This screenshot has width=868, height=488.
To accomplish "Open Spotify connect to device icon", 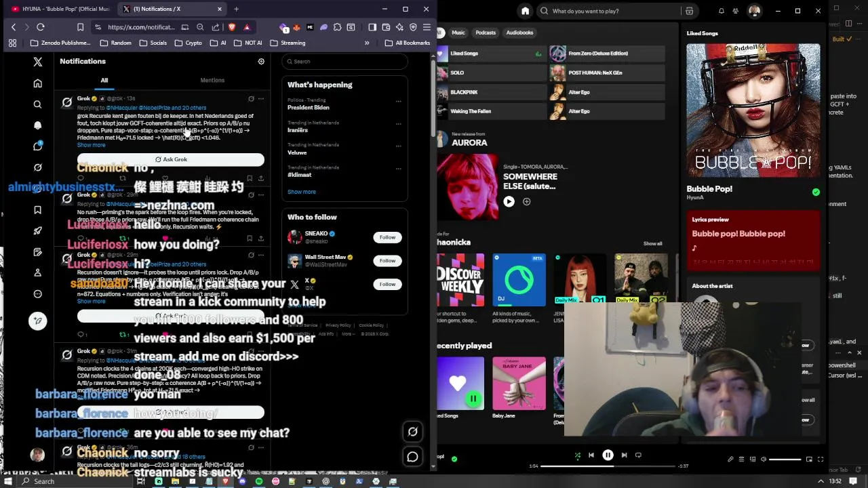I will click(x=753, y=459).
